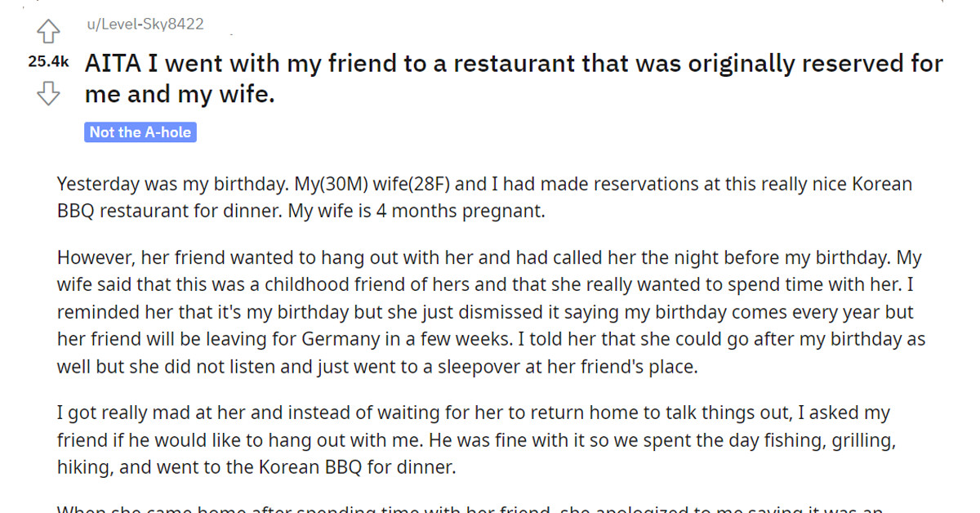Image resolution: width=980 pixels, height=513 pixels.
Task: Click the title mentioning the Korean BBQ restaurant reservation
Action: (x=513, y=78)
